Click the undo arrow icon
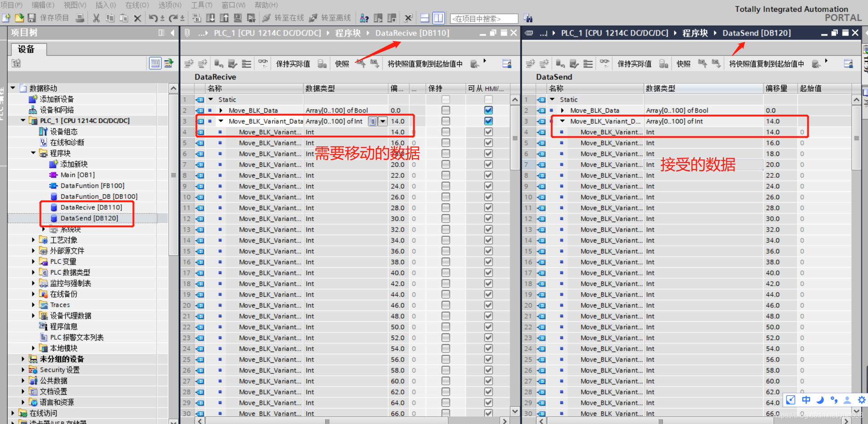The height and width of the screenshot is (424, 868). [x=153, y=18]
